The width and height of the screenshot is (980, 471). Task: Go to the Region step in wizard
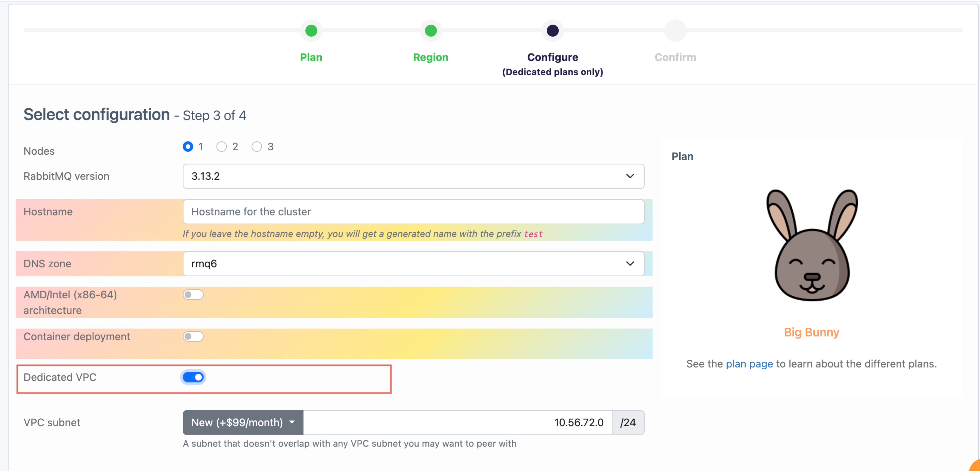click(431, 57)
